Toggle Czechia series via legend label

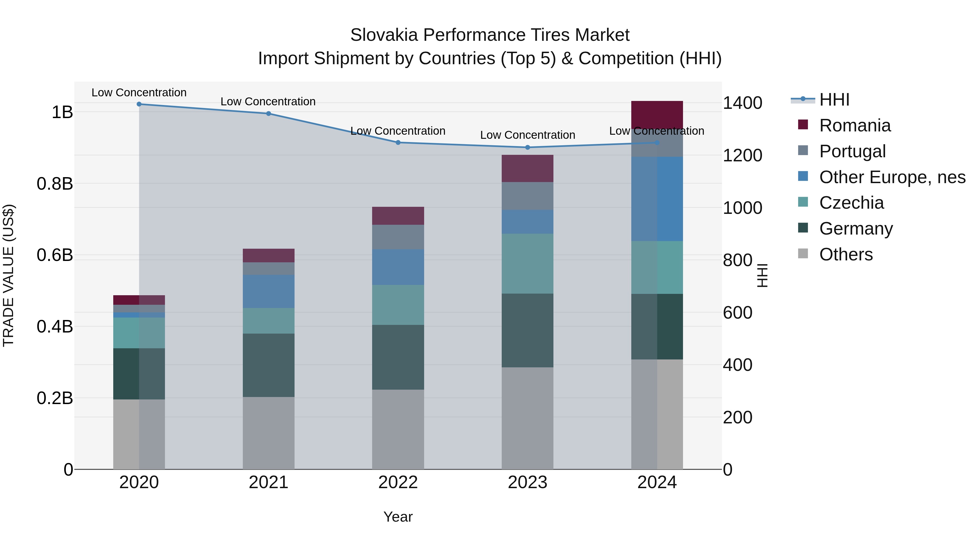click(852, 203)
